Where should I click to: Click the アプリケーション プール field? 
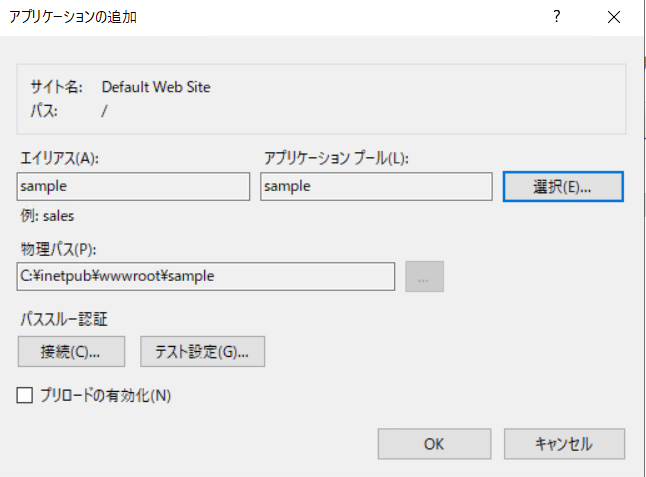(x=376, y=187)
